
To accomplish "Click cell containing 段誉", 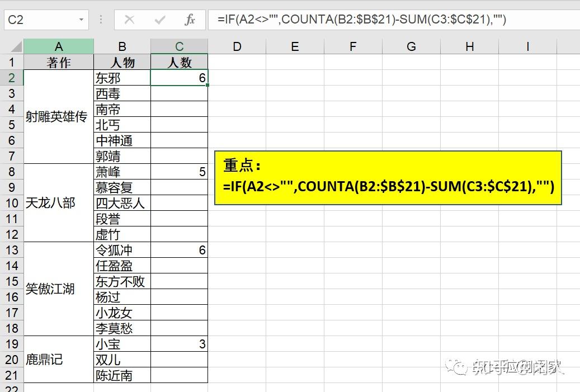I will point(122,219).
